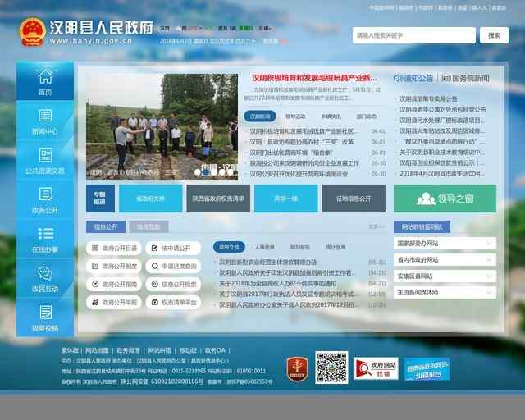
Task: Click the QR code in footer
Action: pos(331,367)
